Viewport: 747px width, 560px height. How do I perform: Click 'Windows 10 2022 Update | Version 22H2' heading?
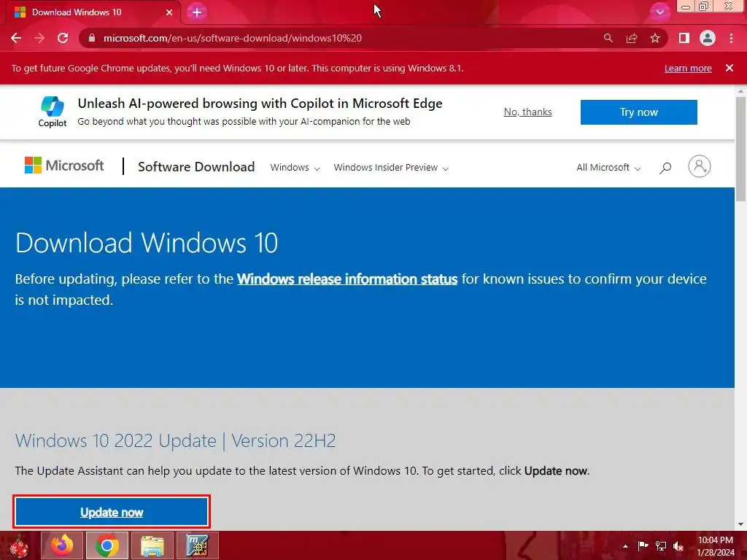click(175, 440)
